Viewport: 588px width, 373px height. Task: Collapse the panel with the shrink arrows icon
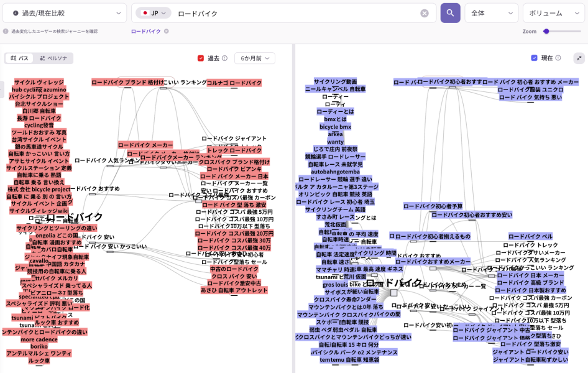[x=579, y=58]
